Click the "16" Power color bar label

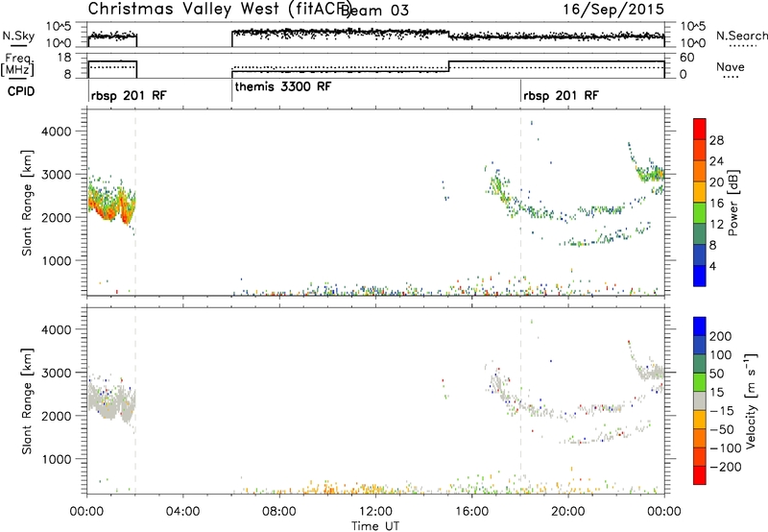tap(716, 203)
